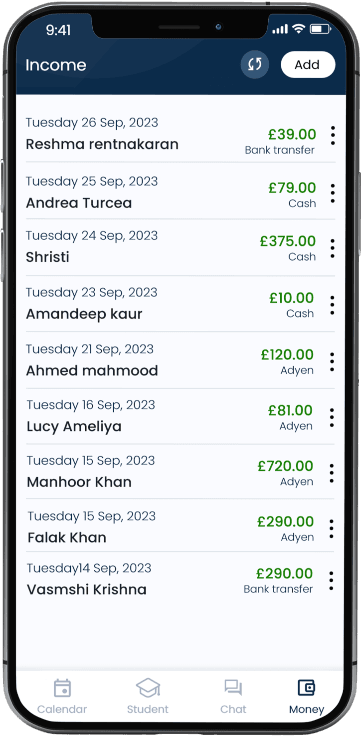The width and height of the screenshot is (361, 736).
Task: Select the Money tab
Action: 307,696
